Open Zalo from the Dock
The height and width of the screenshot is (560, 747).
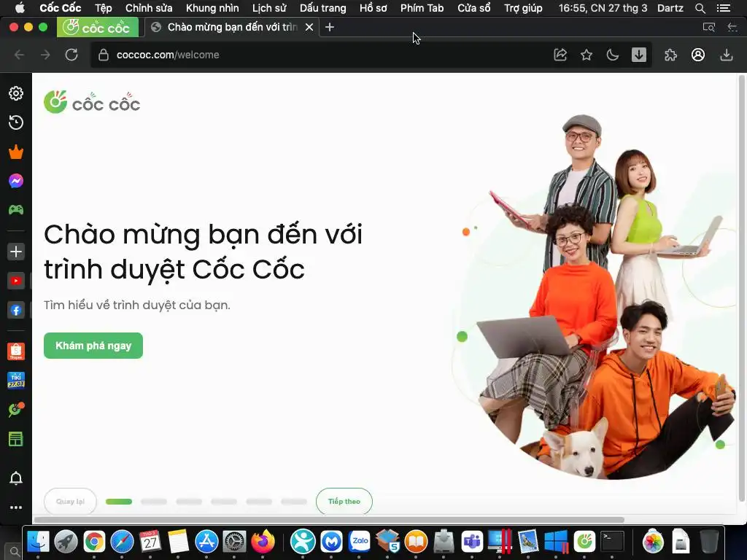click(360, 542)
